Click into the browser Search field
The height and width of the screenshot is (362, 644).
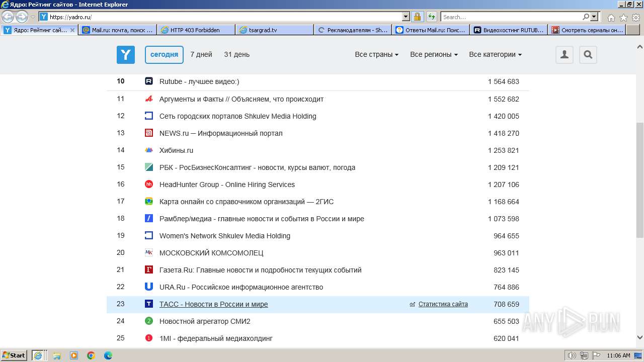click(511, 17)
